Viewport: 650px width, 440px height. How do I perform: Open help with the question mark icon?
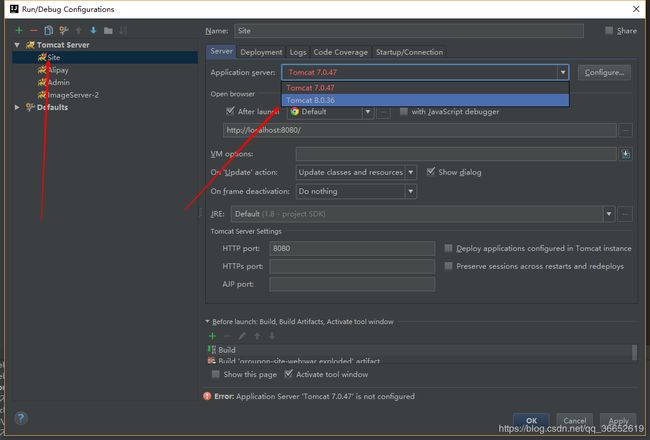(21, 418)
